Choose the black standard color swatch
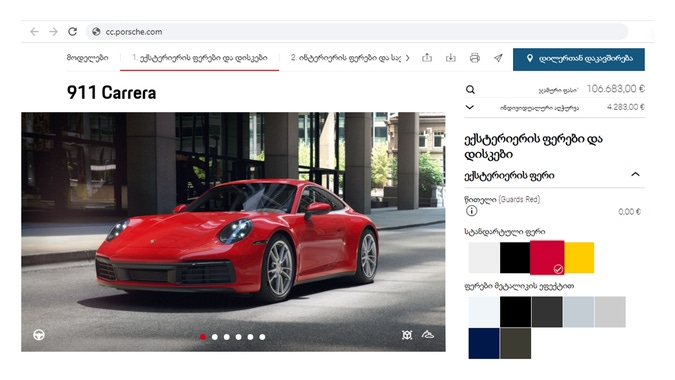The height and width of the screenshot is (380, 675). tap(515, 257)
